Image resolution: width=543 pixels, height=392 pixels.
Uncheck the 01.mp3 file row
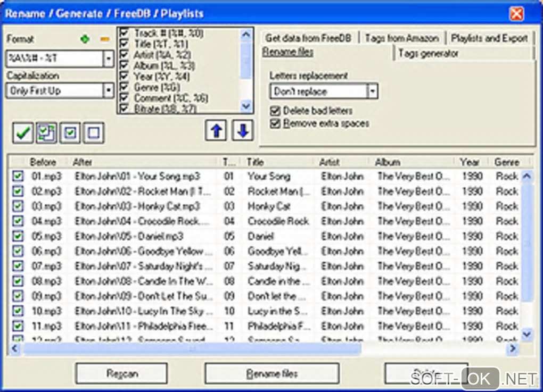tap(18, 176)
